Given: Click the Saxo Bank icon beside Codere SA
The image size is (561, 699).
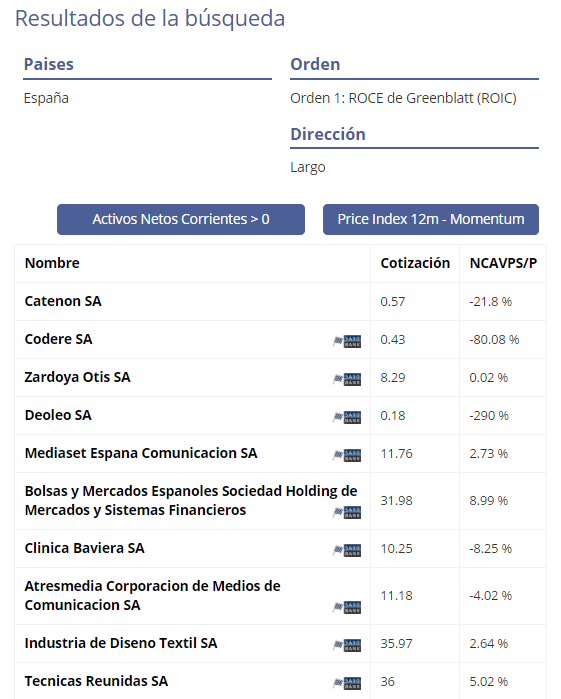Looking at the screenshot, I should point(347,341).
